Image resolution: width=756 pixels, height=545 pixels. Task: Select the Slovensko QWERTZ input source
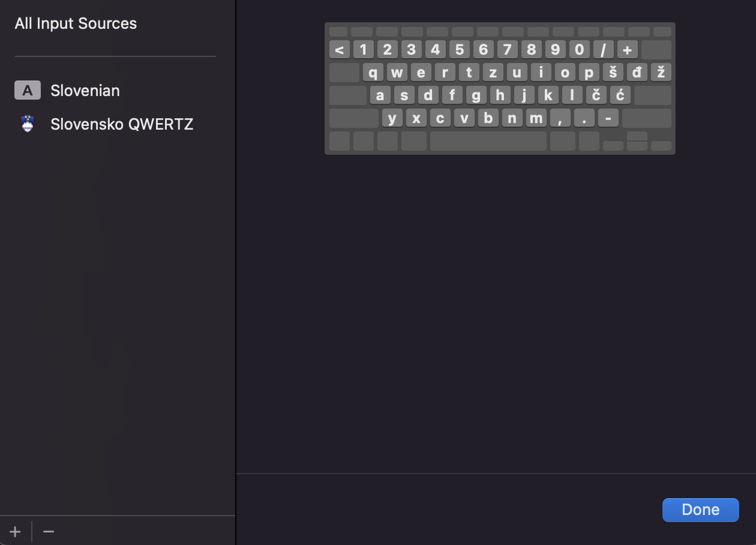click(115, 124)
